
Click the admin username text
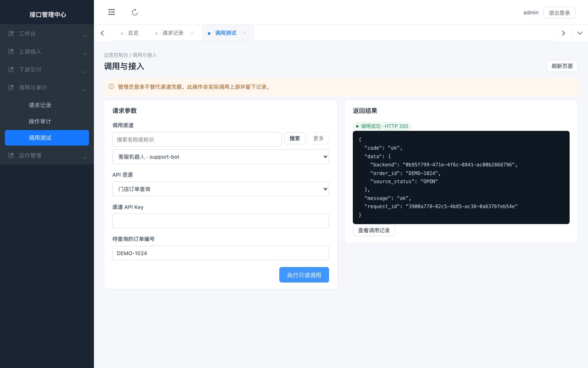click(x=531, y=13)
